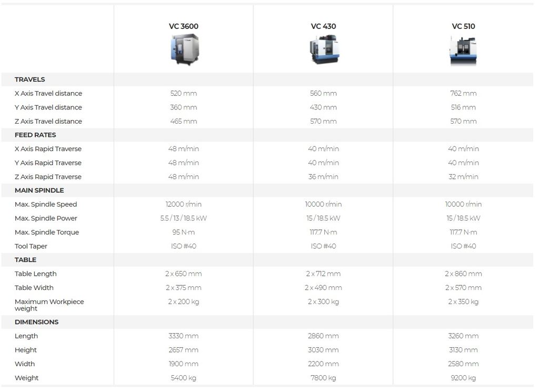
Task: Click the Tool Taper row label
Action: pyautogui.click(x=31, y=246)
